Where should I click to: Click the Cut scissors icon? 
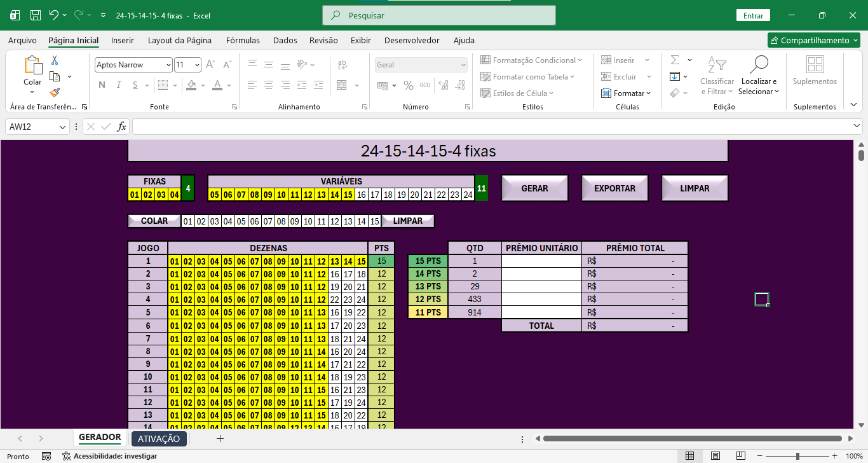[x=55, y=60]
